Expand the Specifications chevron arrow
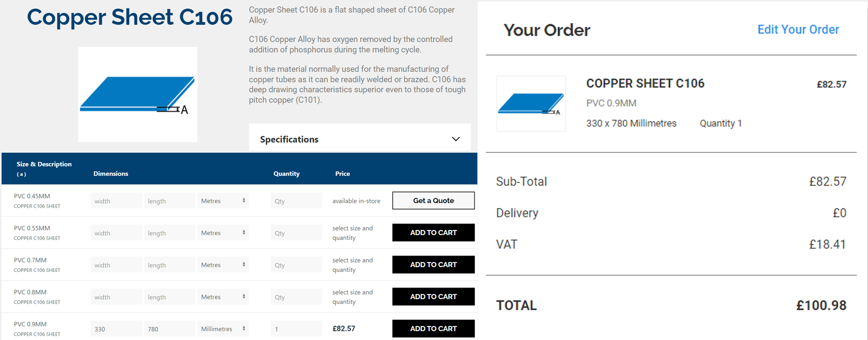 [455, 139]
